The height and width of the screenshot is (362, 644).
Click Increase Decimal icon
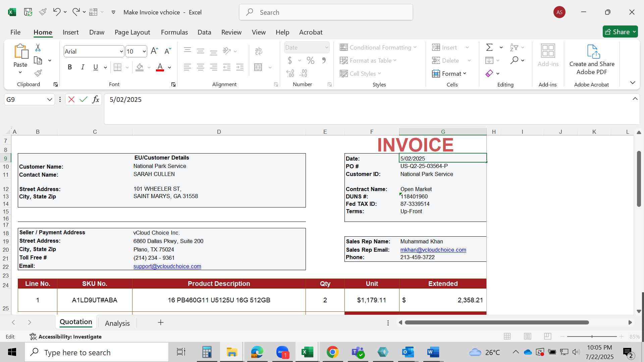(290, 73)
